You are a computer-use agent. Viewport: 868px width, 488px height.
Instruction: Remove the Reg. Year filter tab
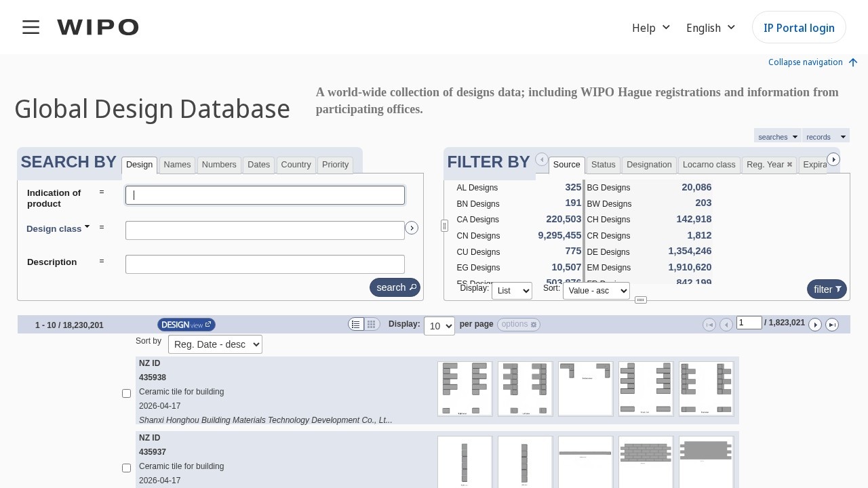coord(789,165)
